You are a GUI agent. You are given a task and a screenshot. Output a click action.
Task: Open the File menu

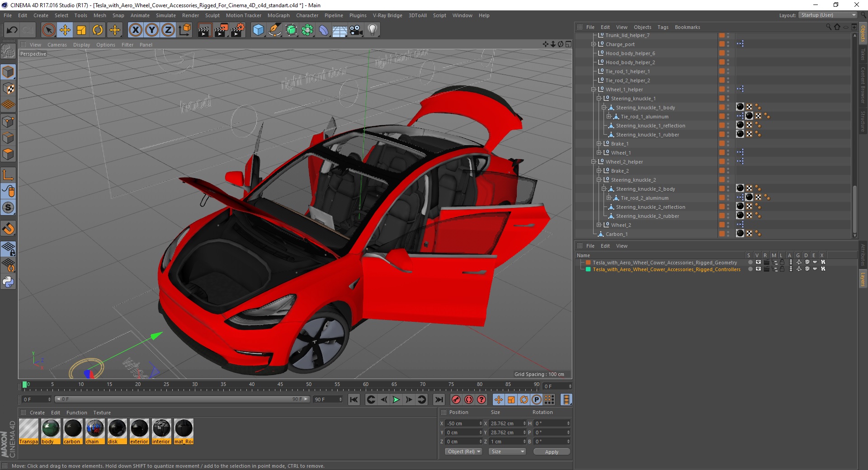8,15
